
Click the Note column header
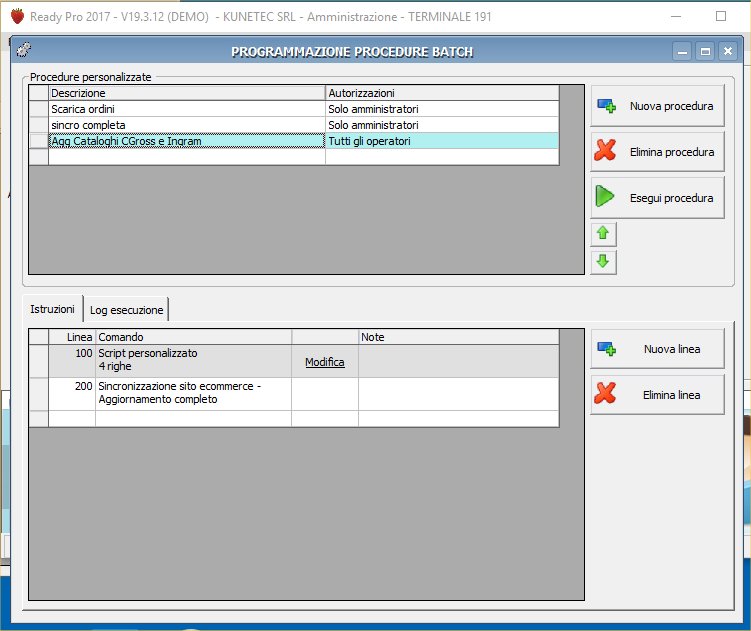pos(458,337)
